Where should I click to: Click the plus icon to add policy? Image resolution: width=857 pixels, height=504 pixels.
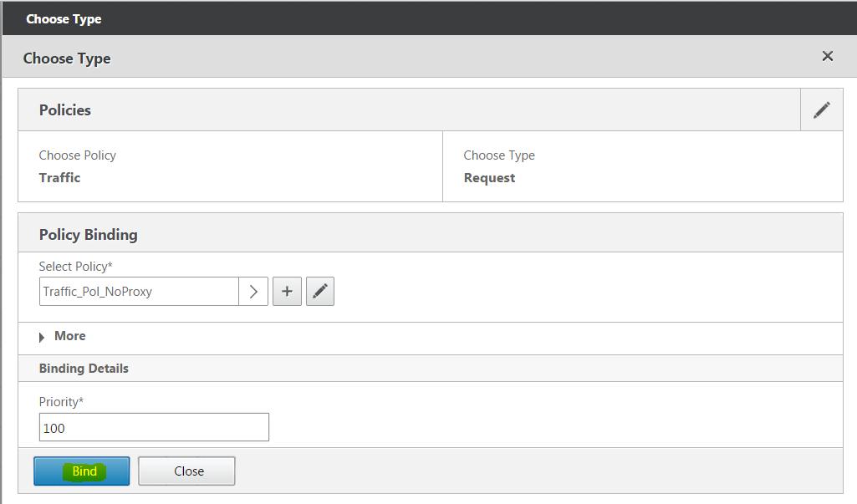[287, 292]
